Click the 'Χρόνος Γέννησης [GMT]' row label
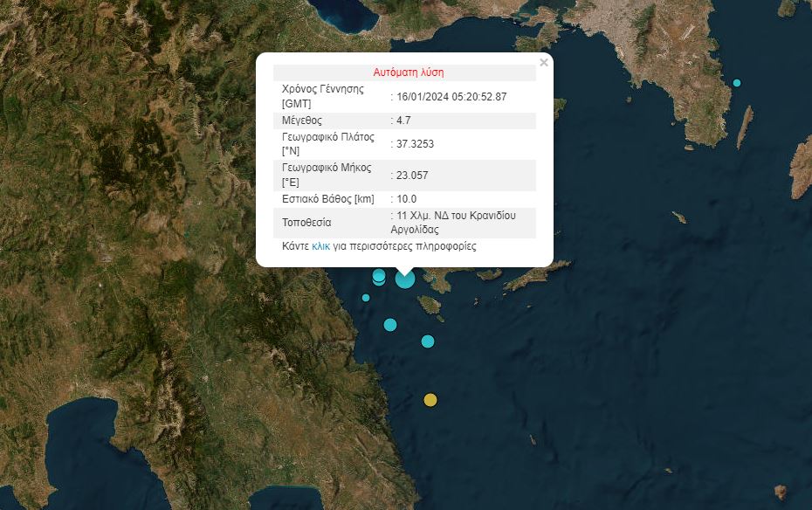 point(322,96)
